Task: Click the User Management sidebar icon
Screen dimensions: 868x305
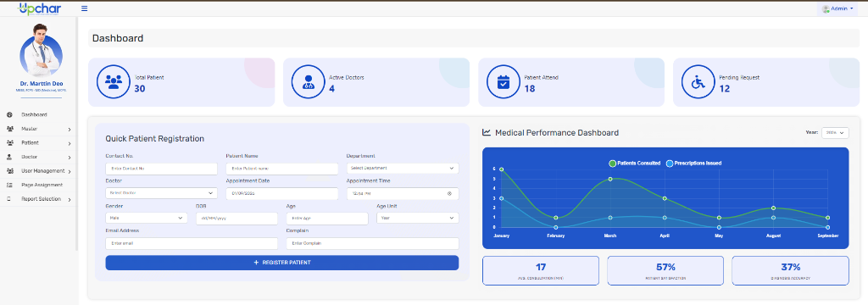Action: pyautogui.click(x=10, y=171)
